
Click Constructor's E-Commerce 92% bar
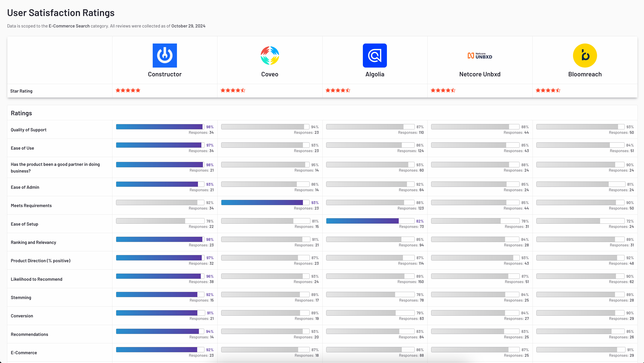pos(160,350)
